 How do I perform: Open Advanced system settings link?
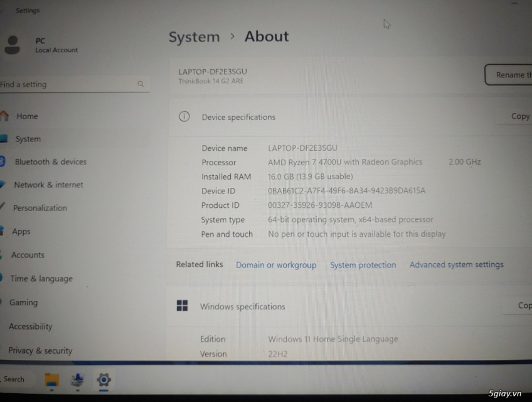tap(457, 264)
